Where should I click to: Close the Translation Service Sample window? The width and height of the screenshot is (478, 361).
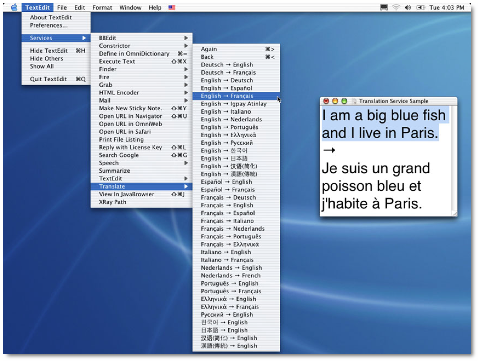pos(326,101)
